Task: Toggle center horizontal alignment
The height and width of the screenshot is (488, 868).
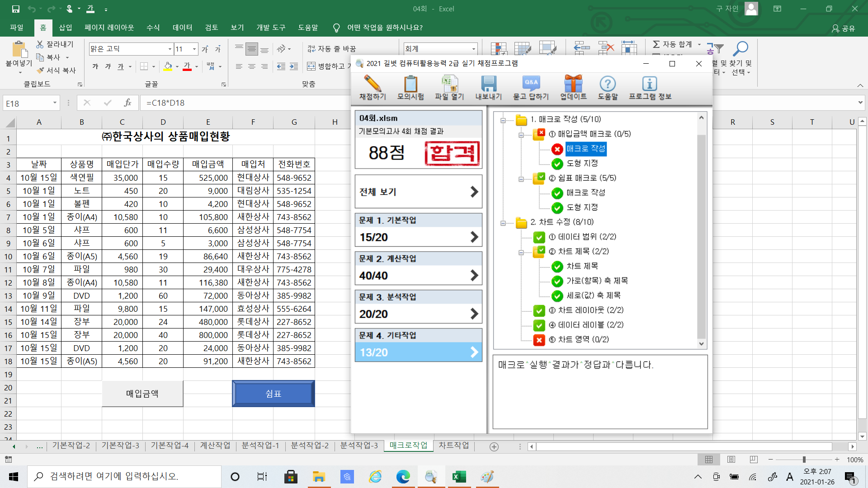Action: pos(252,66)
